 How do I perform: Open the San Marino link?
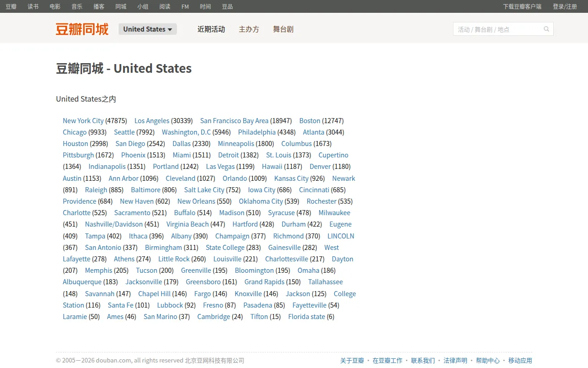click(160, 317)
